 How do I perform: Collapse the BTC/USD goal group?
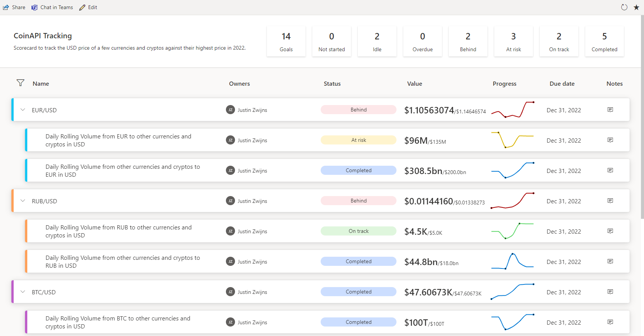(23, 292)
